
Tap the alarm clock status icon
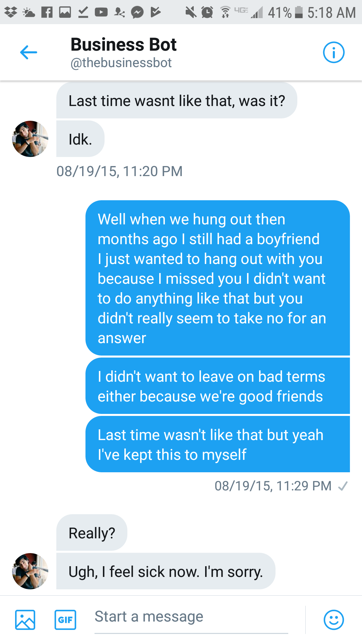point(207,12)
